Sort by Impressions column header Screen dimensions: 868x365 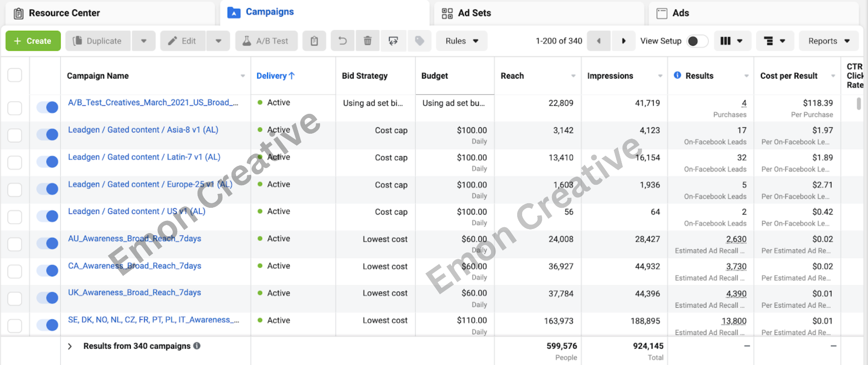pyautogui.click(x=610, y=76)
